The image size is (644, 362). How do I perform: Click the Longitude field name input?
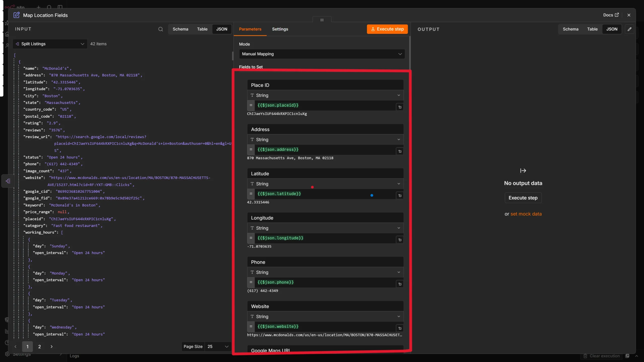[325, 218]
